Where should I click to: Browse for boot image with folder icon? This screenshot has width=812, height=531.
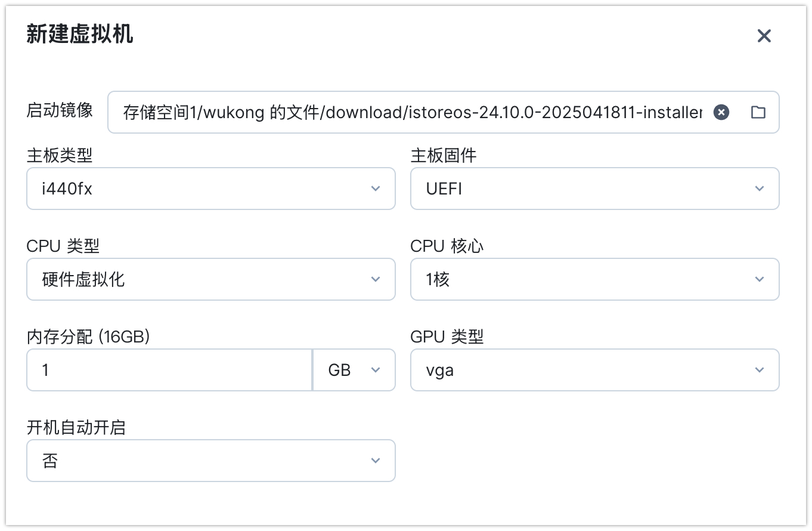pyautogui.click(x=758, y=112)
